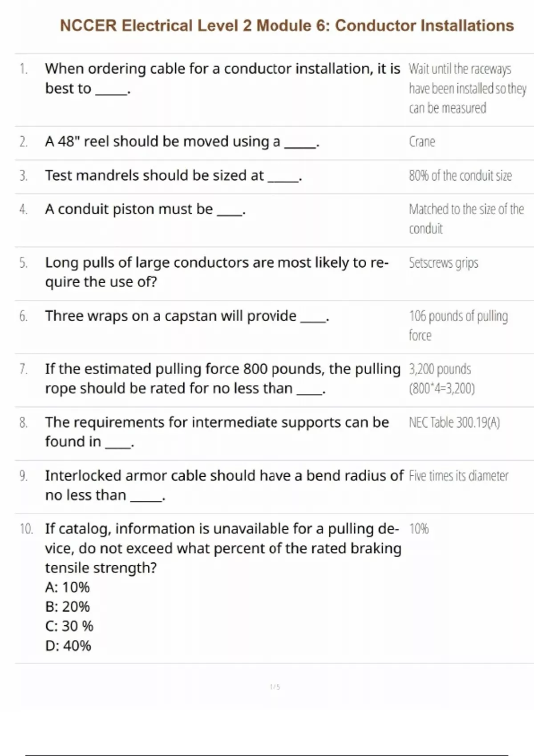The width and height of the screenshot is (534, 756).
Task: Click the '80% of the conduit size' answer
Action: point(460,176)
